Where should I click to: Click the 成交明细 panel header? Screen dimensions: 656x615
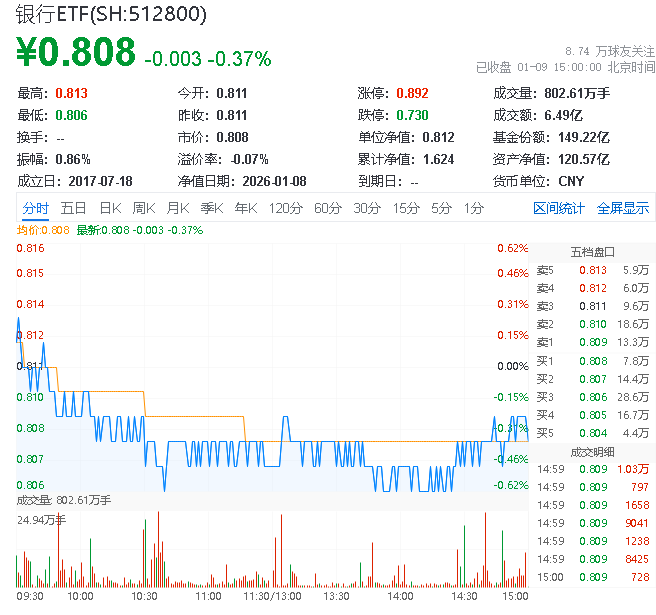pos(592,451)
